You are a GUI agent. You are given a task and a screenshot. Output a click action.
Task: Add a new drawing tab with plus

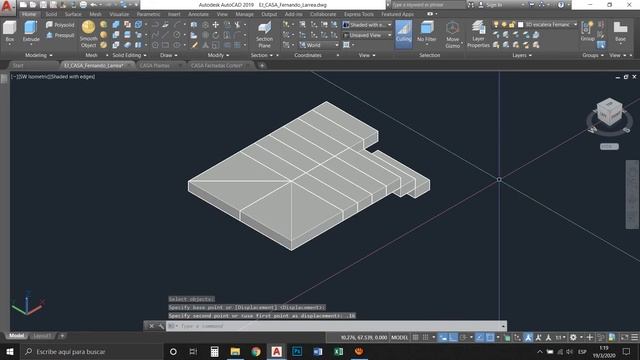click(262, 65)
